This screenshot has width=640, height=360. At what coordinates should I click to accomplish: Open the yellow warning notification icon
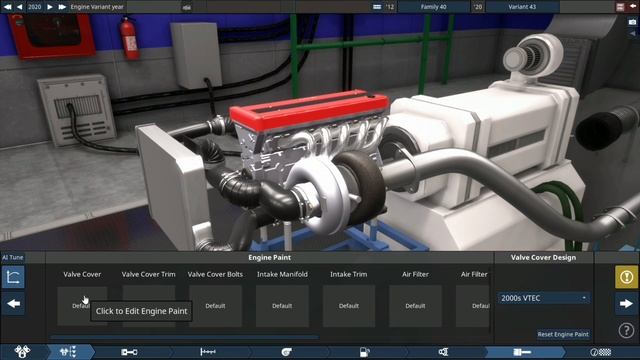627,277
